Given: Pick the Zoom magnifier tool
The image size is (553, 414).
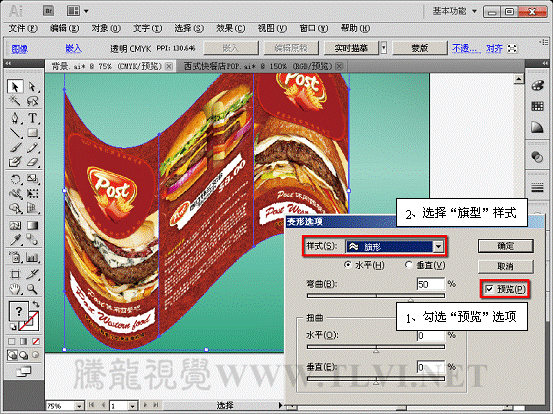Looking at the screenshot, I should pyautogui.click(x=32, y=289).
